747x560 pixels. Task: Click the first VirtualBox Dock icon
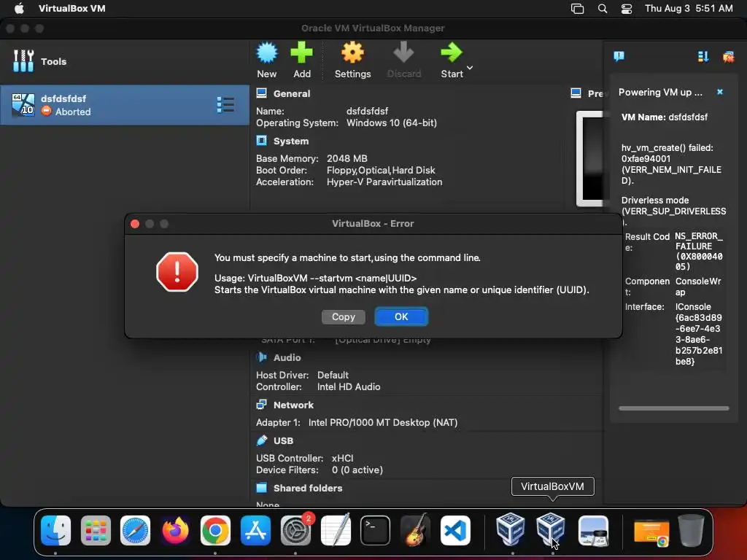point(510,529)
